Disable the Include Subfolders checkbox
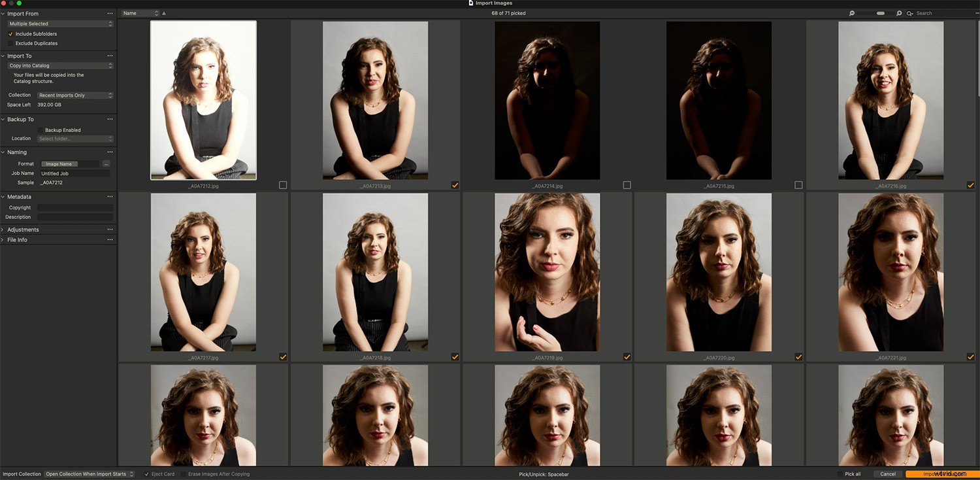980x480 pixels. pos(9,33)
